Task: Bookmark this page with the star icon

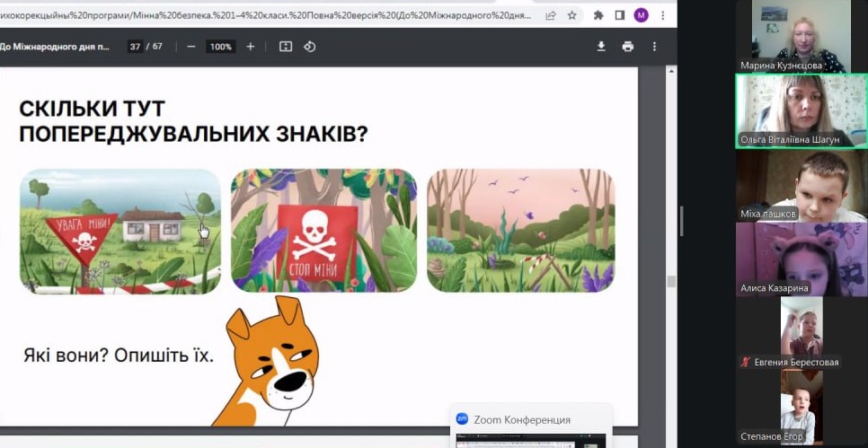Action: (x=572, y=15)
